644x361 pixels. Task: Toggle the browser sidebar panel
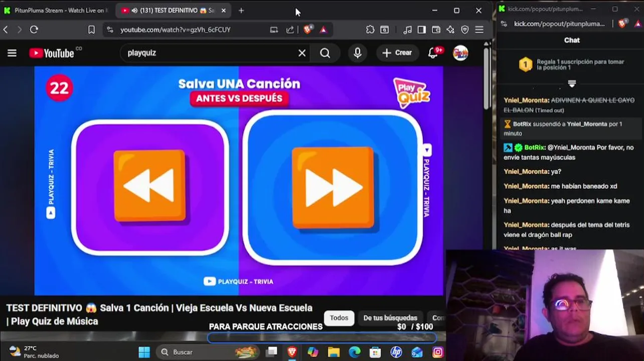point(422,30)
